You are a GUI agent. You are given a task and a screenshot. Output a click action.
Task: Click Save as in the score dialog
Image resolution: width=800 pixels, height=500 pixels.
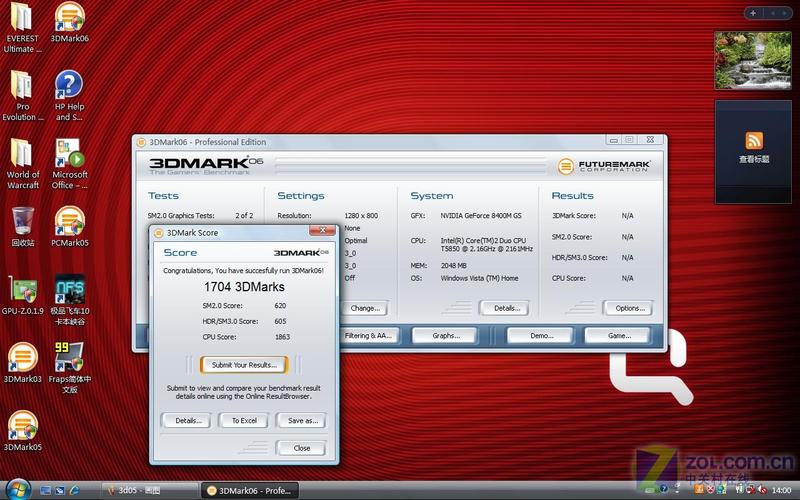pos(302,420)
